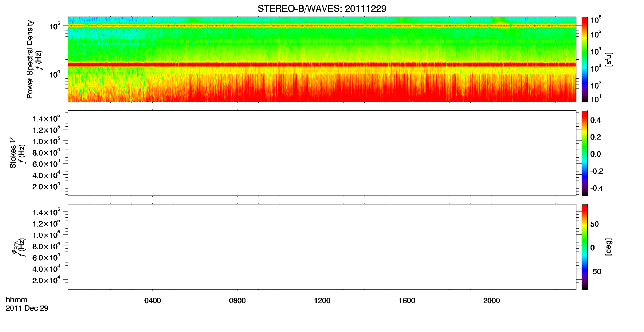Click the Stokes V color bar
This screenshot has width=644, height=332.
pyautogui.click(x=585, y=153)
